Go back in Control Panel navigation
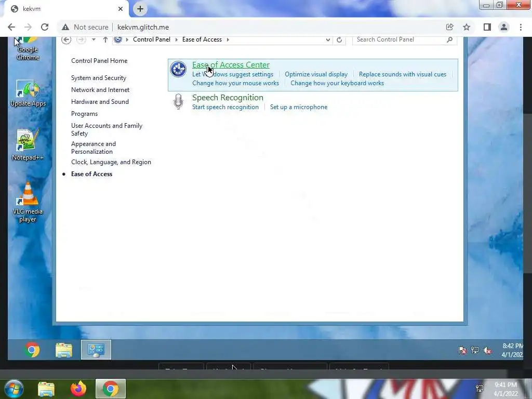The image size is (532, 399). click(x=66, y=39)
